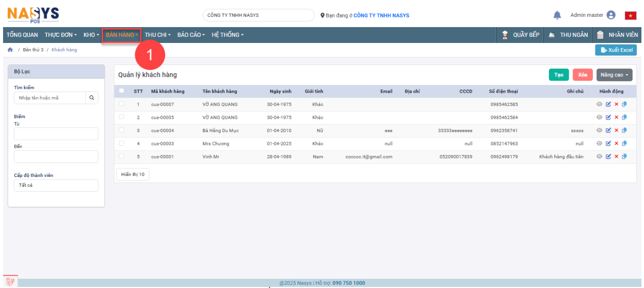644x288 pixels.
Task: Click the edit icon for Vinh Mr
Action: pyautogui.click(x=608, y=157)
